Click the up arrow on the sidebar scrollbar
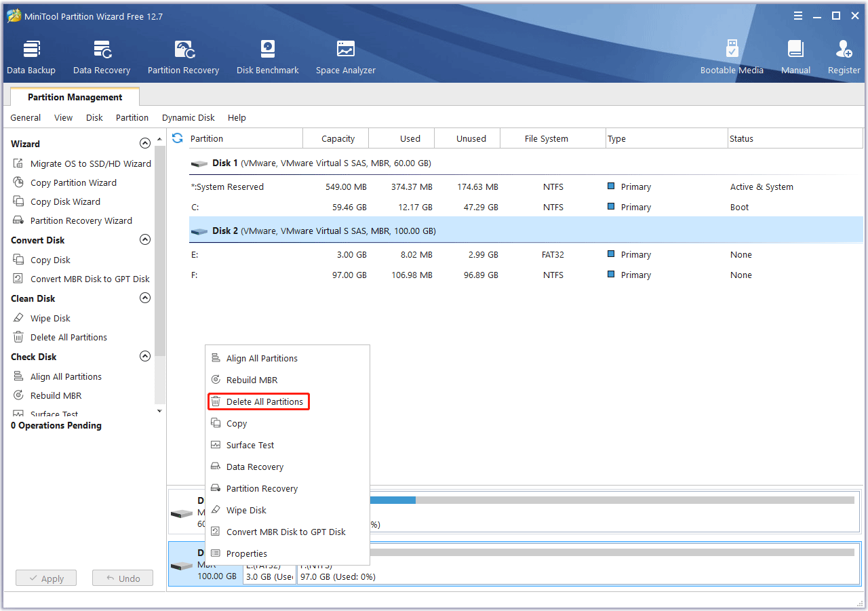This screenshot has width=868, height=611. 160,139
